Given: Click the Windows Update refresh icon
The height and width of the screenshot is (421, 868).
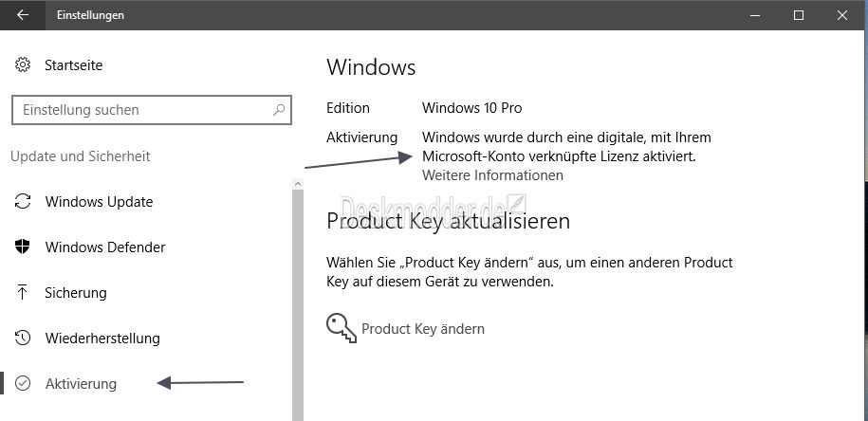Looking at the screenshot, I should point(23,201).
